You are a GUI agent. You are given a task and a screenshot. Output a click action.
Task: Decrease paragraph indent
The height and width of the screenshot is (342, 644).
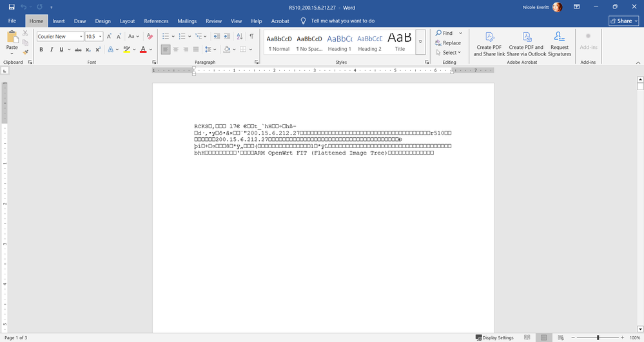217,37
